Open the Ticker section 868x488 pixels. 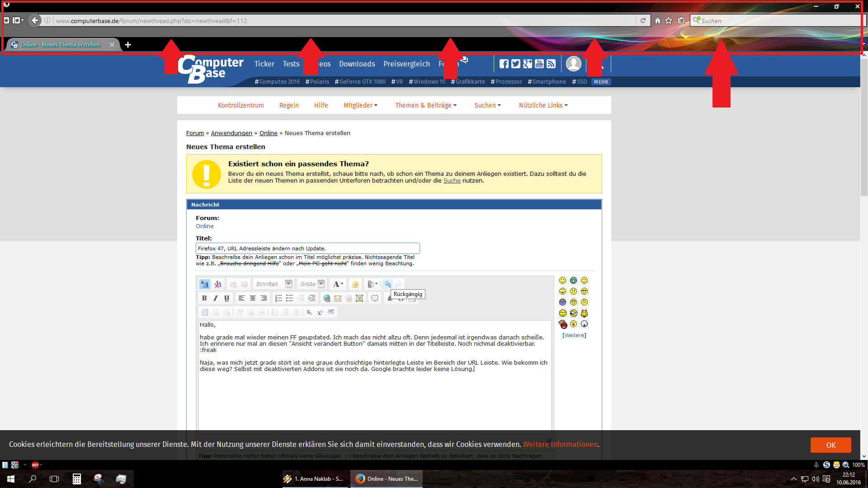264,64
